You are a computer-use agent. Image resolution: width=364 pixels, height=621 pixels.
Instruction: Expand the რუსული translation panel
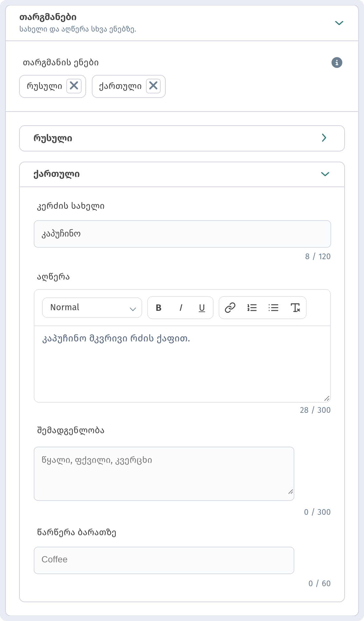point(182,138)
